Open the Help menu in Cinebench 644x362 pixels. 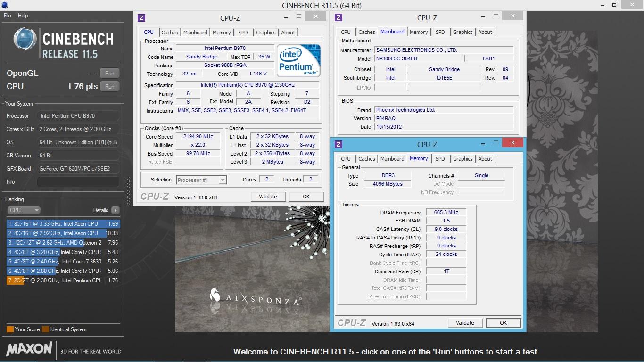point(23,16)
